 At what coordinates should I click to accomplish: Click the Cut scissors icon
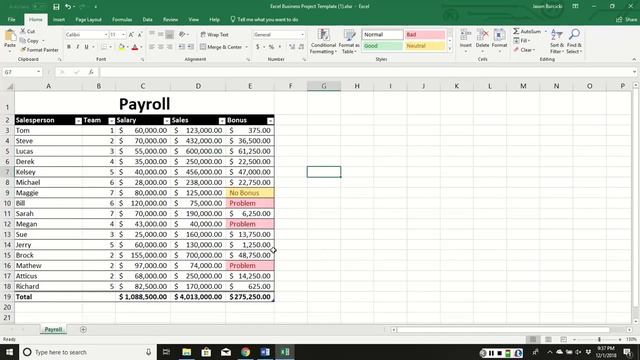pyautogui.click(x=23, y=31)
